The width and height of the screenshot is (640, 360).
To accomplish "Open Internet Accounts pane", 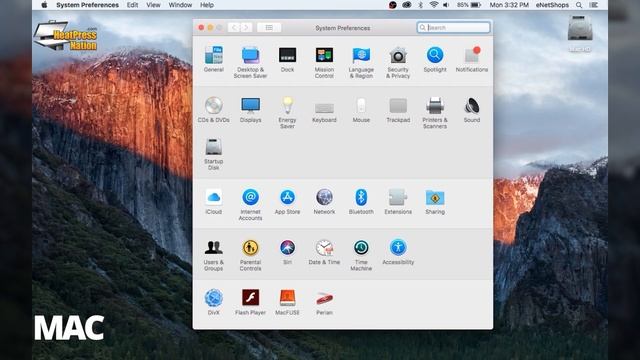I will [250, 204].
